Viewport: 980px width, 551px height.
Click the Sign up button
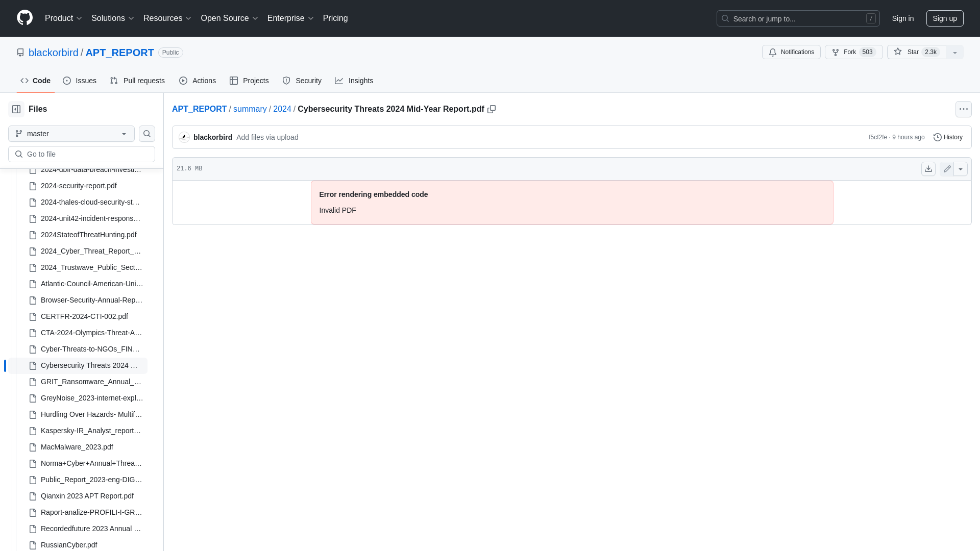pos(945,18)
